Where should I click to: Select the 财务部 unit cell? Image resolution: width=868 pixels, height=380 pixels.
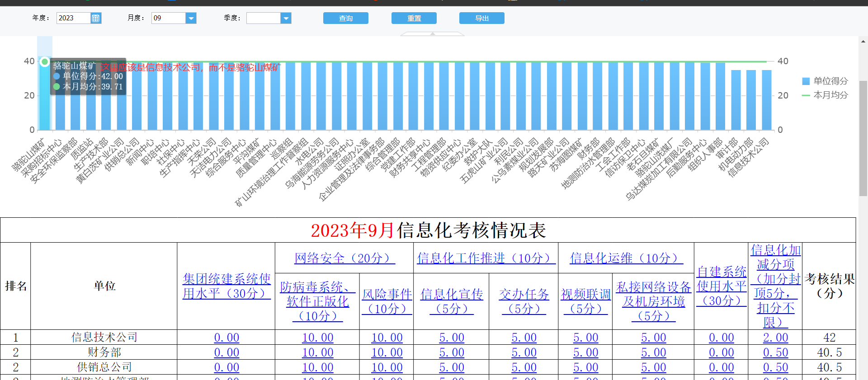pos(104,352)
